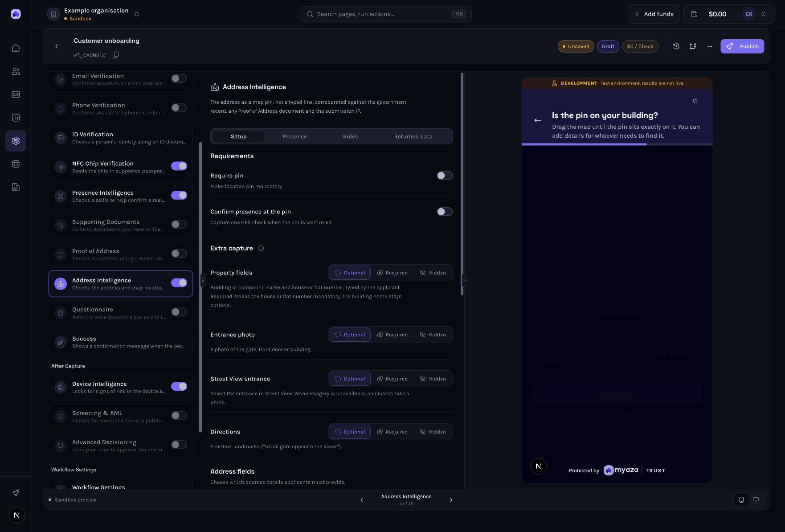The width and height of the screenshot is (785, 532).
Task: Open version history clock icon
Action: tap(676, 46)
